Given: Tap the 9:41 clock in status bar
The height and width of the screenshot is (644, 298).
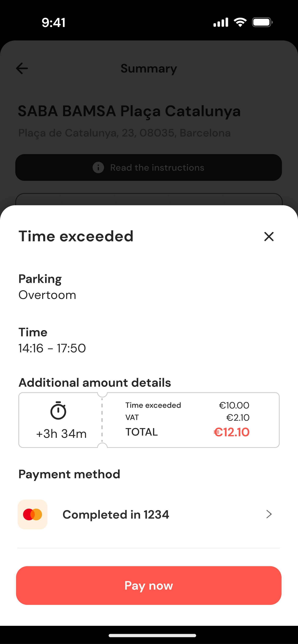Looking at the screenshot, I should click(x=54, y=22).
